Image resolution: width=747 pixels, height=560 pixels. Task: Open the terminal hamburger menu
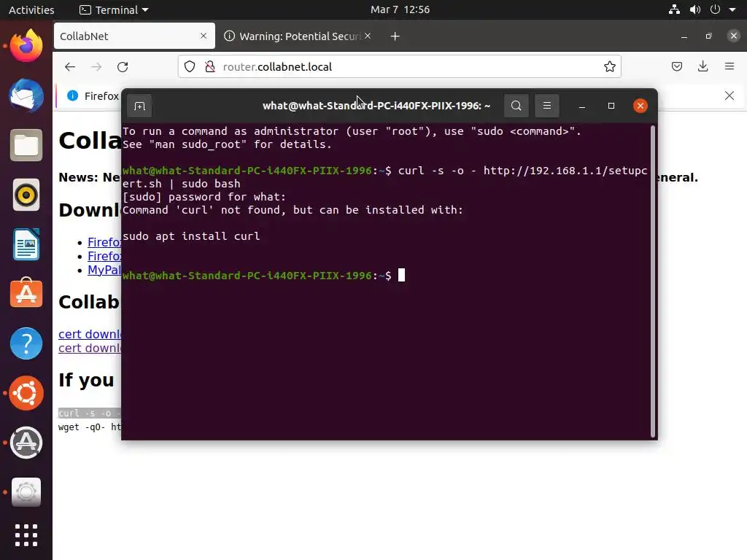coord(547,106)
